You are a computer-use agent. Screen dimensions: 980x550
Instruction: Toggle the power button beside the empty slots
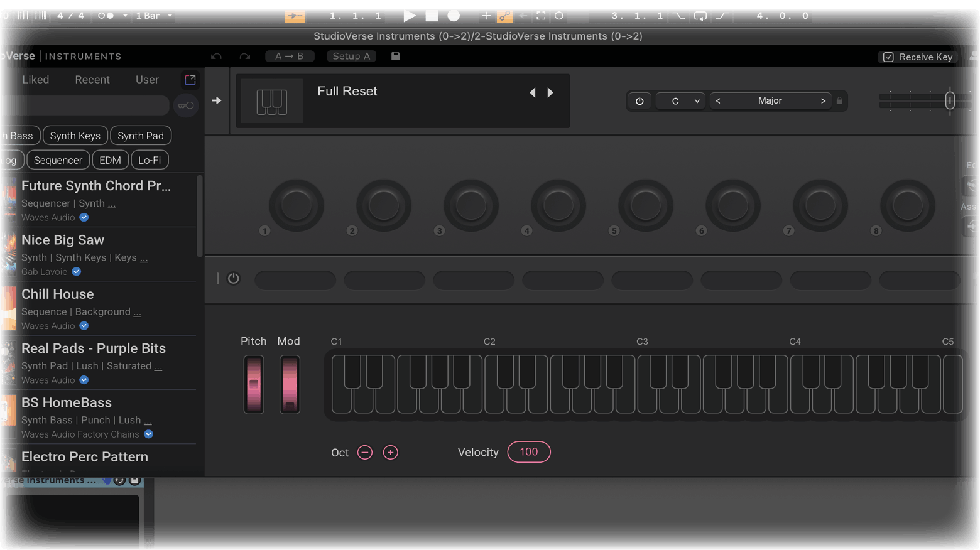(x=233, y=278)
